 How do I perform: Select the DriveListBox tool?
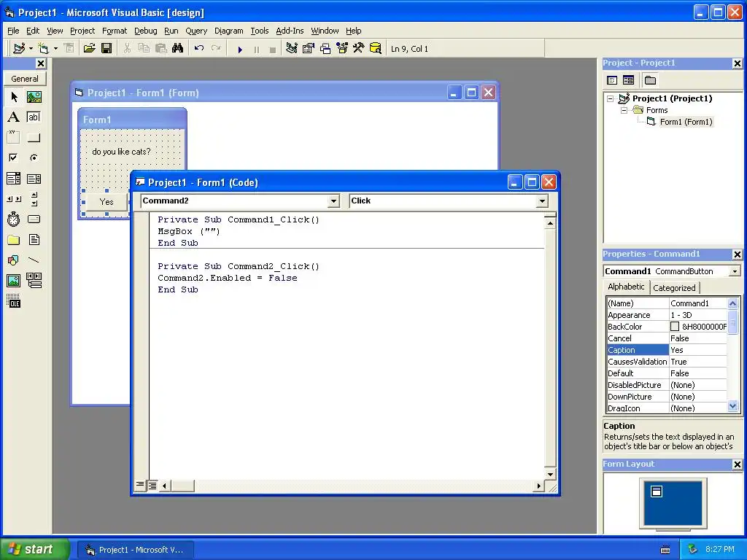pos(34,219)
